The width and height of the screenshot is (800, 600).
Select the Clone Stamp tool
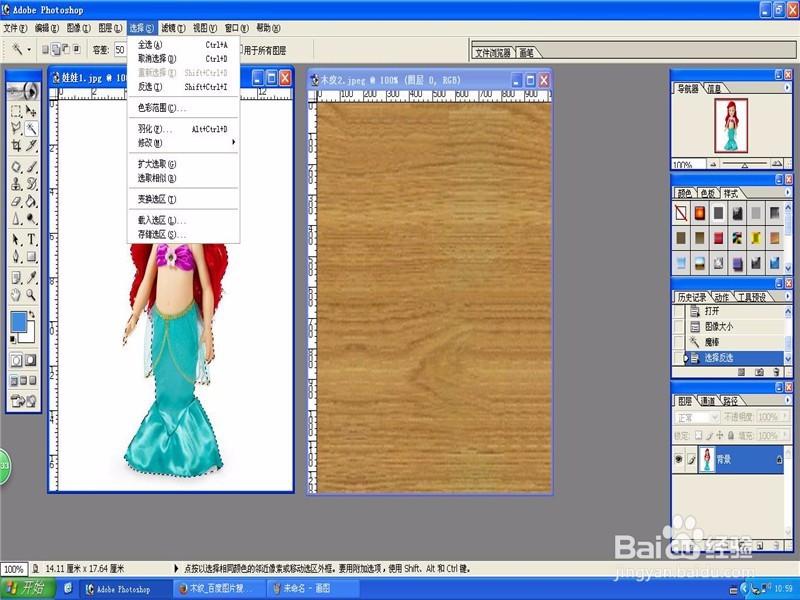[x=16, y=184]
